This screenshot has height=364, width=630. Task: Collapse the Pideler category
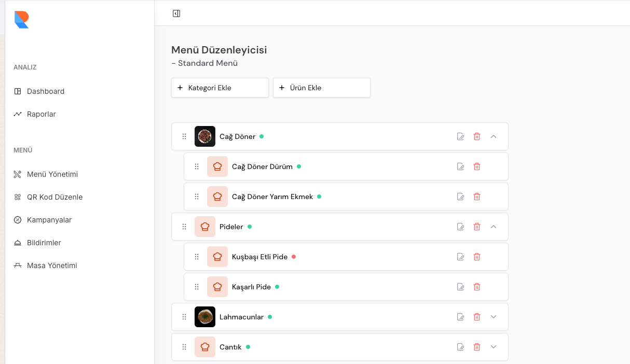pyautogui.click(x=494, y=227)
